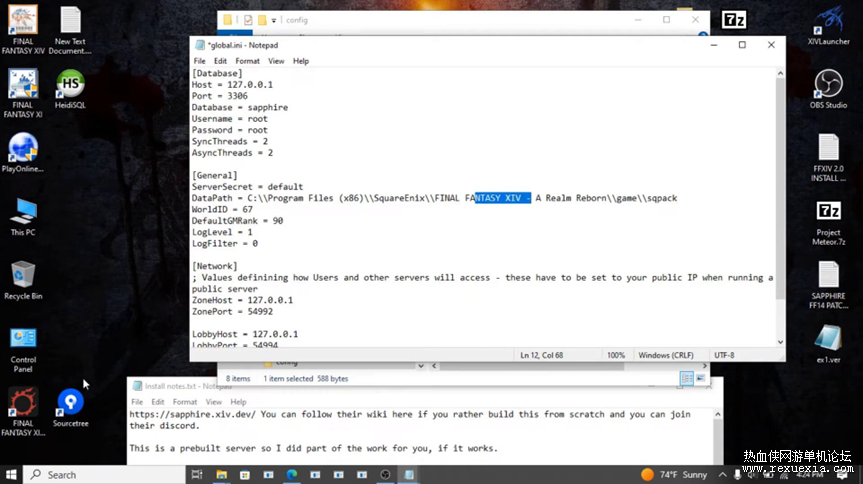
Task: Select the Meteor FINAL FANTASY XI... desktop shortcut
Action: click(x=23, y=412)
